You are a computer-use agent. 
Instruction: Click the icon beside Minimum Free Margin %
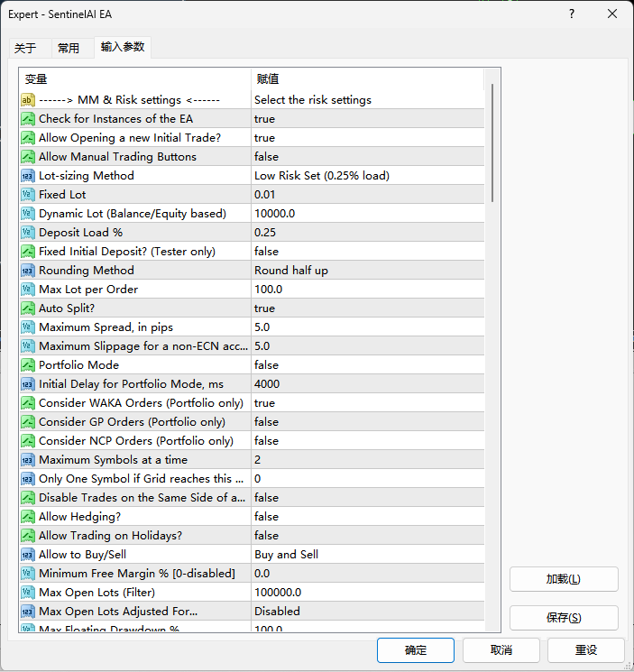click(x=28, y=574)
